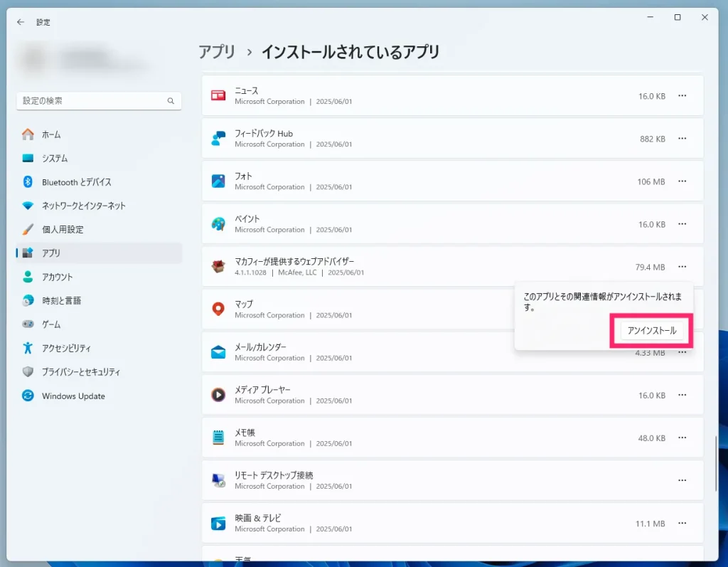728x567 pixels.
Task: Open 時刻と言語 settings
Action: click(98, 300)
